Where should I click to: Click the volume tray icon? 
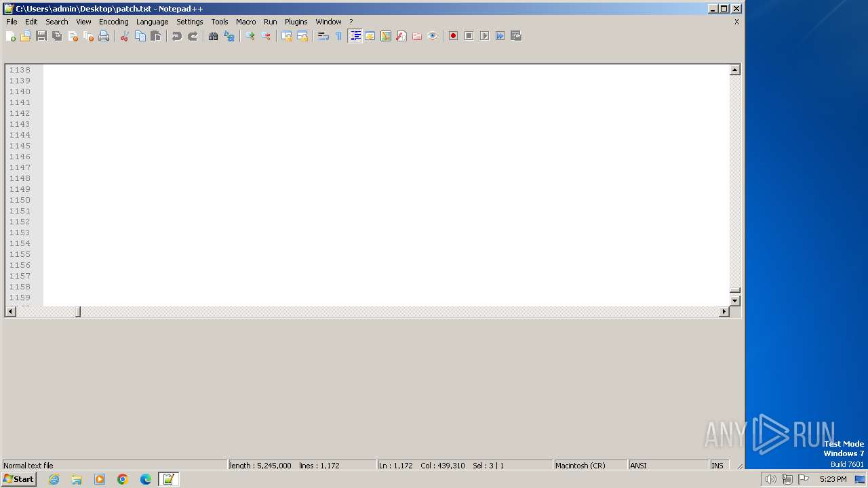coord(770,479)
